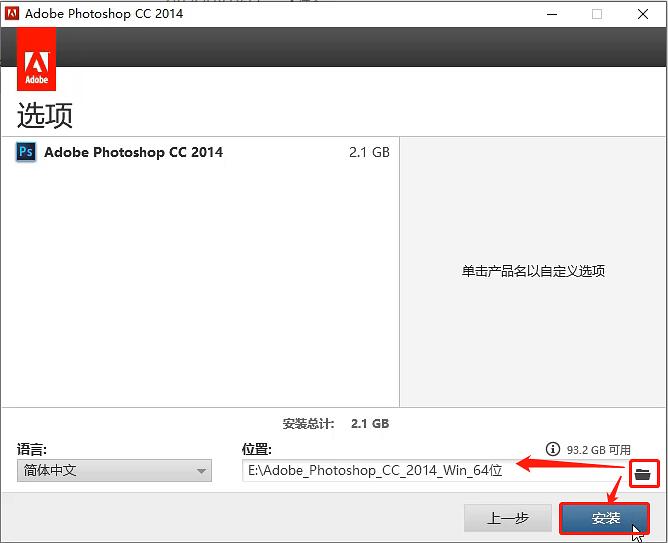Click the install location path field
The image size is (668, 543).
click(435, 471)
